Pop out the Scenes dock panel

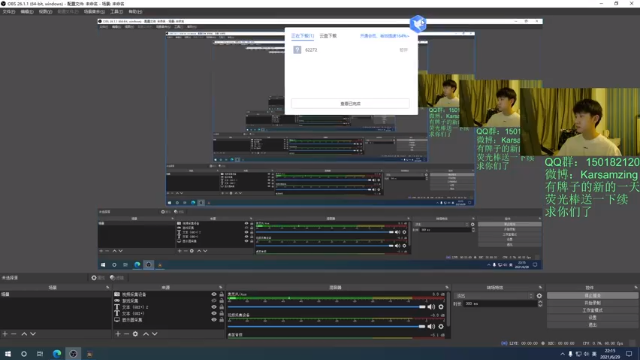point(108,287)
